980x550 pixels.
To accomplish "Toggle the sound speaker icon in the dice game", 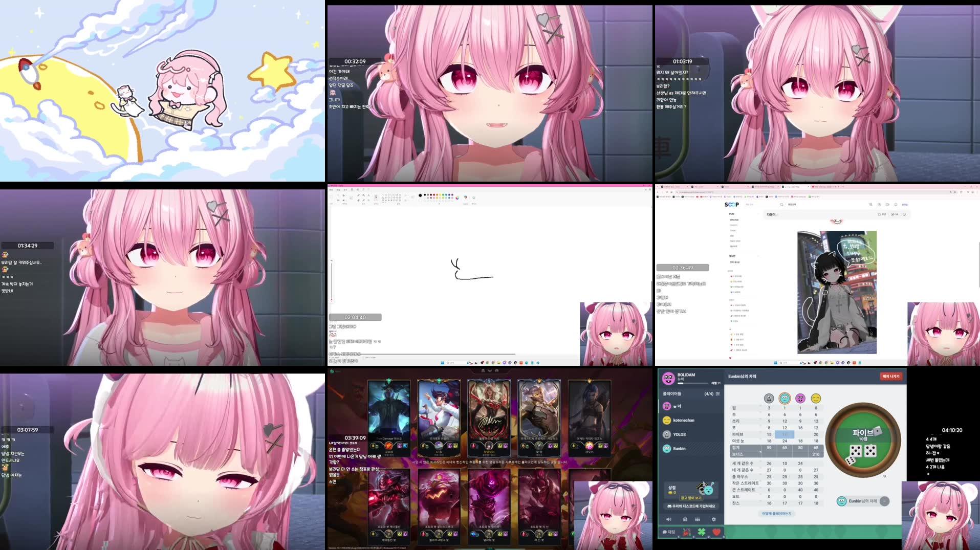I will tap(668, 519).
